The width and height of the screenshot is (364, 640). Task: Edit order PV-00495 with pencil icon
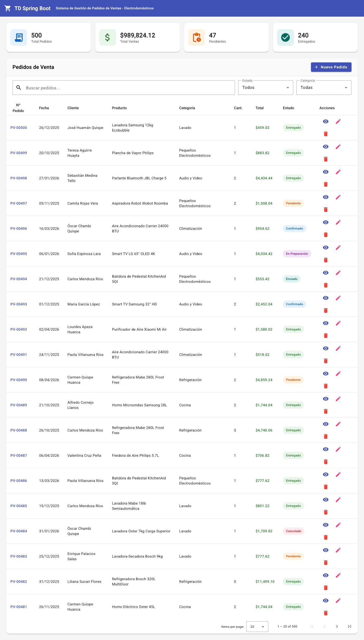(x=338, y=247)
